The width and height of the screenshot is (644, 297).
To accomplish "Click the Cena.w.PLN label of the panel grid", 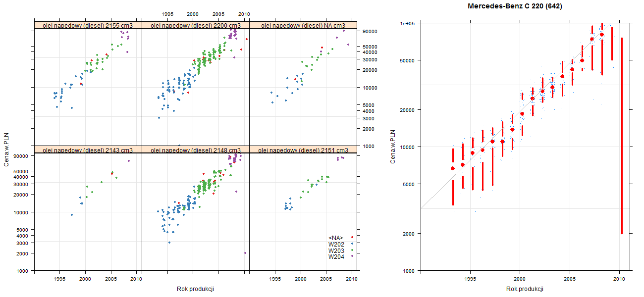I will pos(7,150).
